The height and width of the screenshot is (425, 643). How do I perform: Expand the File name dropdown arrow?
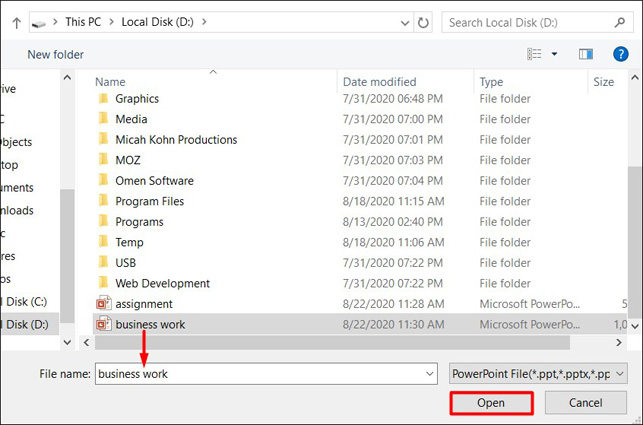[x=430, y=373]
